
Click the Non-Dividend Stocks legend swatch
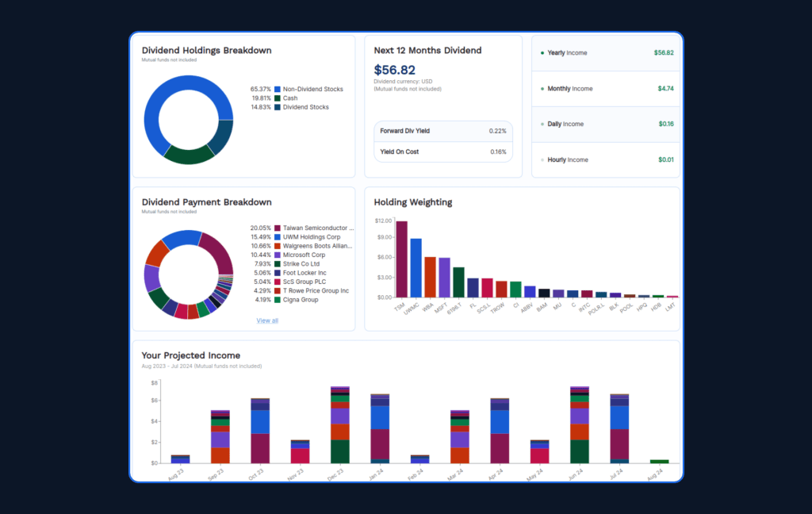coord(278,89)
